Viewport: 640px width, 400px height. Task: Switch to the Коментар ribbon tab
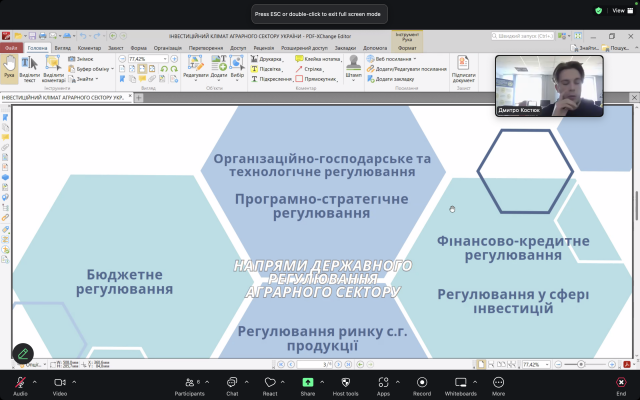(x=90, y=47)
